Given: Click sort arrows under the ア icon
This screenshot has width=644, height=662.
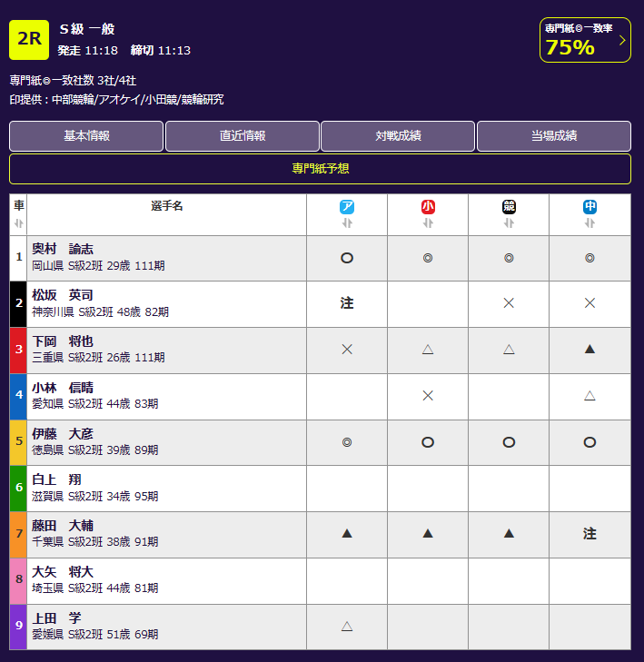Looking at the screenshot, I should (x=346, y=223).
